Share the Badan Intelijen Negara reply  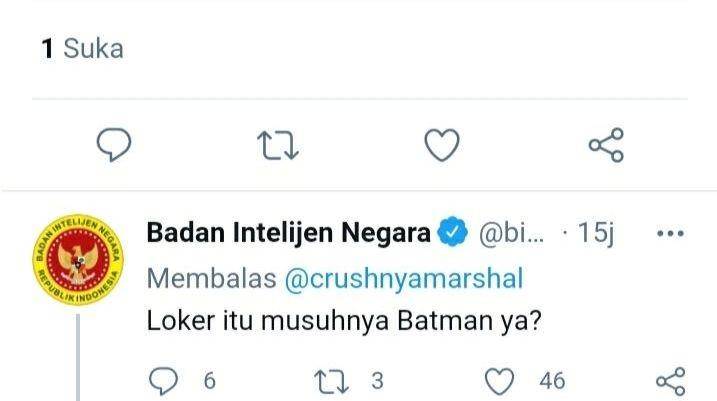(671, 381)
